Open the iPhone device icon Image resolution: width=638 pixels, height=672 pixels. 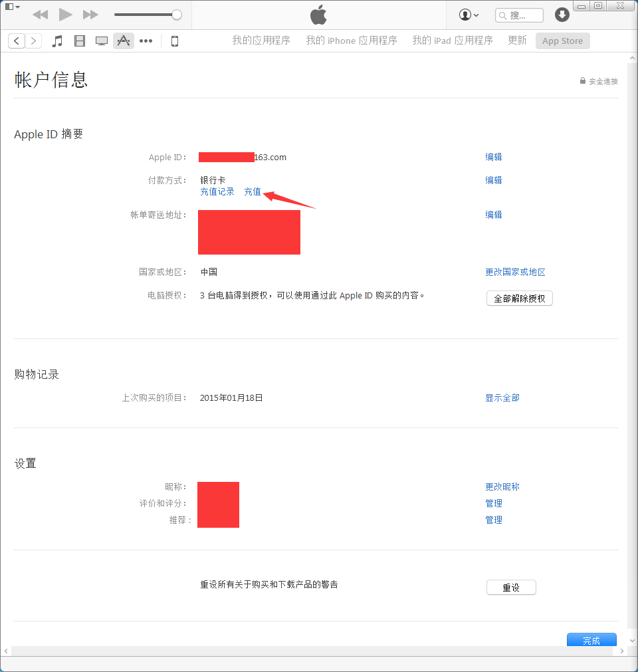coord(175,41)
